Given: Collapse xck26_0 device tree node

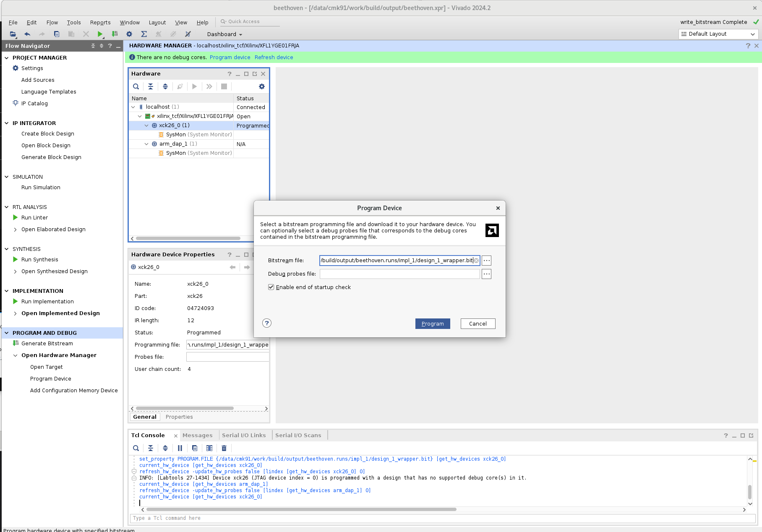Looking at the screenshot, I should pyautogui.click(x=146, y=125).
